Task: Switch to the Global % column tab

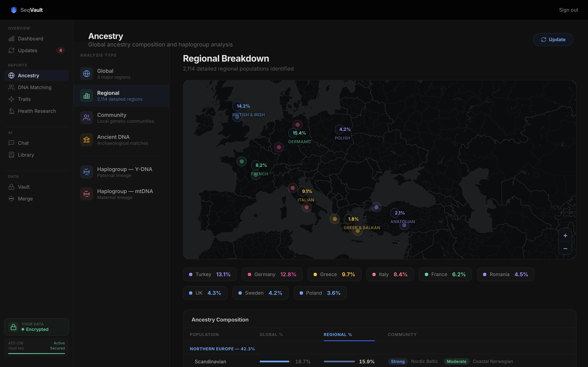Action: [x=271, y=334]
